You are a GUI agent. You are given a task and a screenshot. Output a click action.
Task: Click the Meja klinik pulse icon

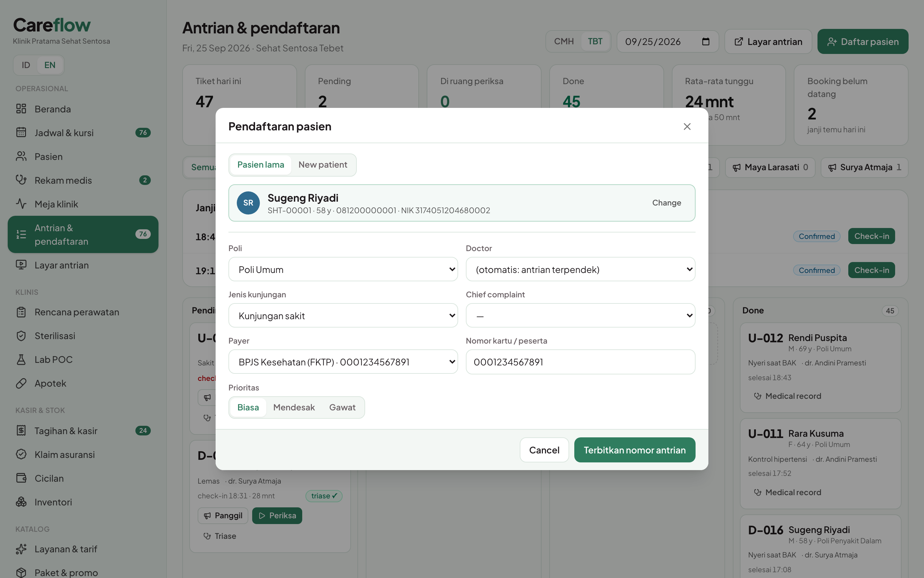(21, 204)
